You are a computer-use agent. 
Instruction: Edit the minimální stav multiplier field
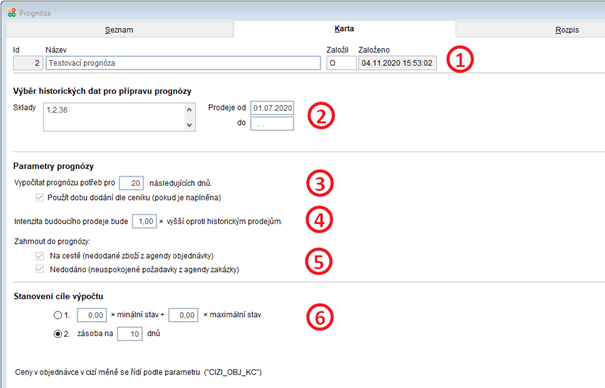pos(92,315)
